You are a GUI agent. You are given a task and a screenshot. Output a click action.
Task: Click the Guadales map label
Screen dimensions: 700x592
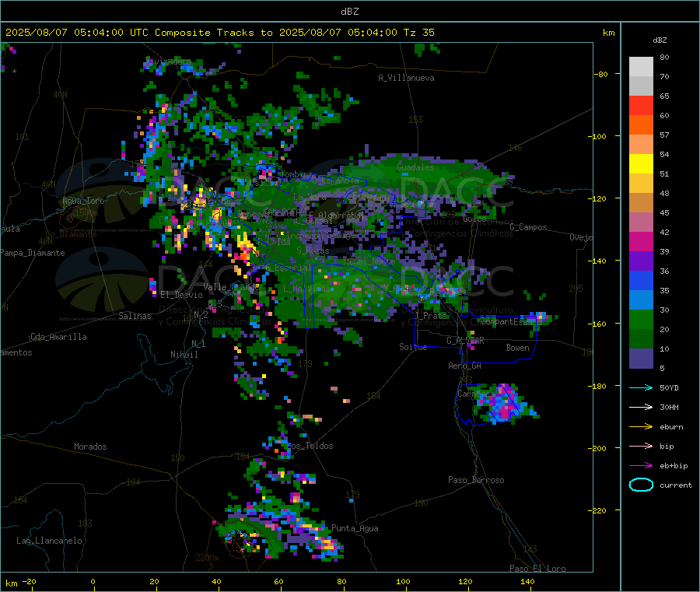tap(415, 167)
